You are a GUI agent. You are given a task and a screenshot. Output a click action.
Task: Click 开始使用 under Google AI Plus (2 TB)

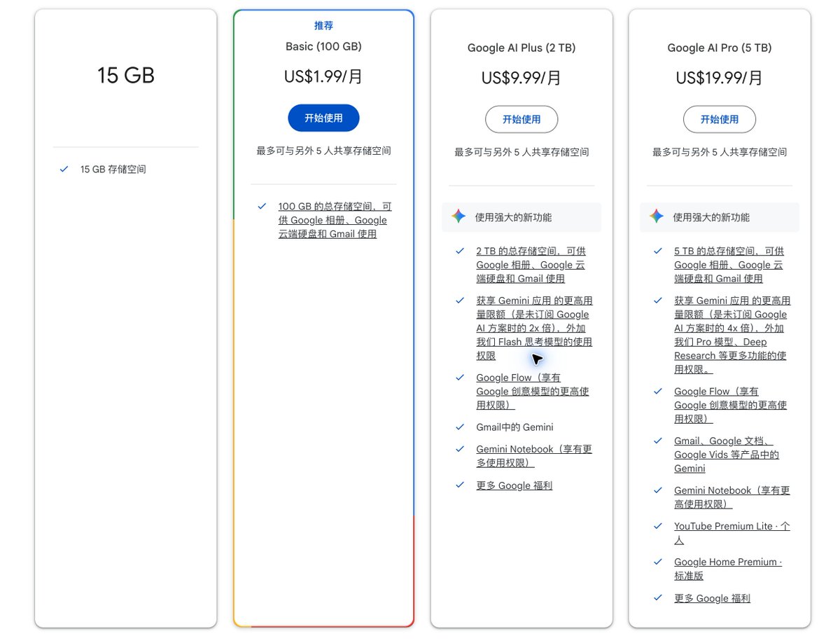(521, 120)
